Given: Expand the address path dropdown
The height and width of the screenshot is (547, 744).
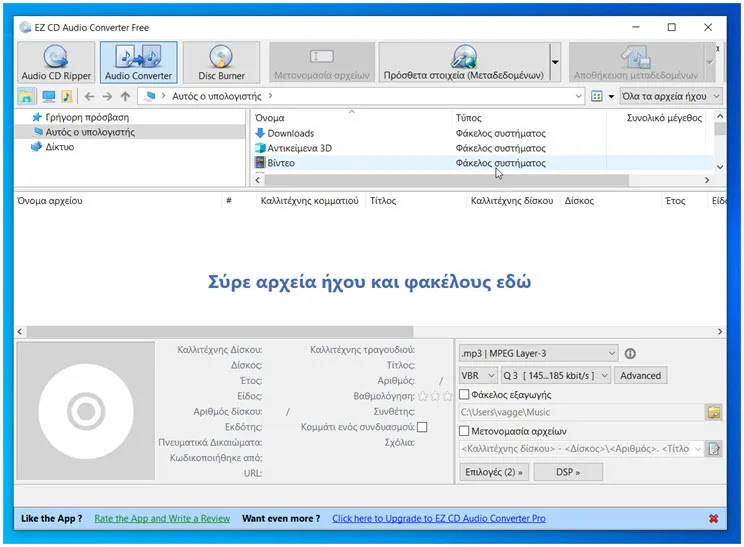Looking at the screenshot, I should click(578, 96).
